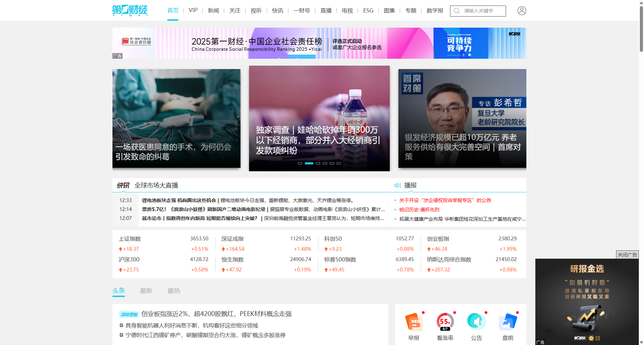Select the third carousel indicator dot
Viewport: 644px width, 345px height.
click(x=318, y=163)
